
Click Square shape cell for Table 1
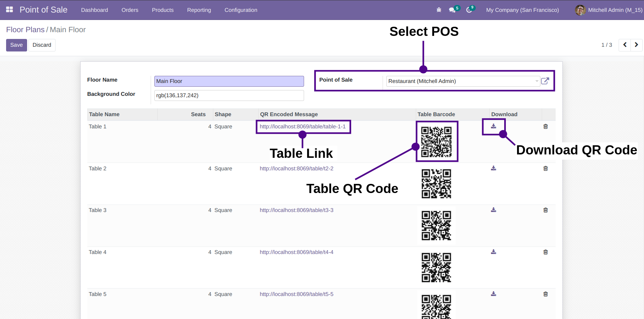[x=223, y=126]
